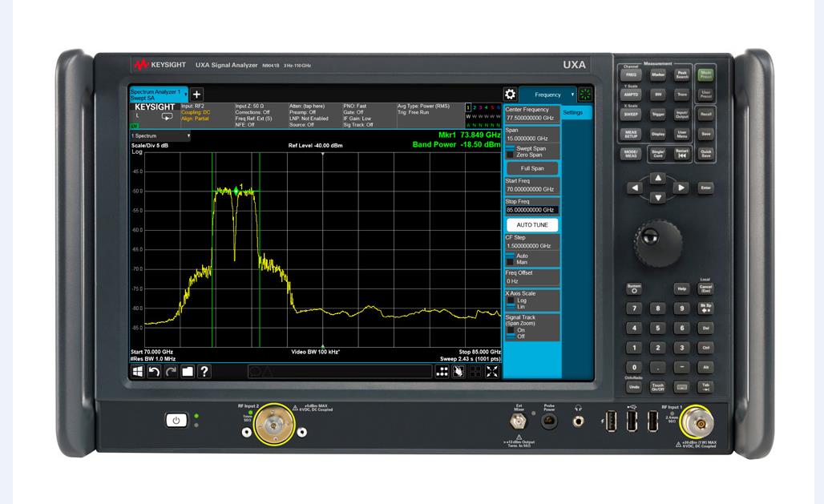
Task: Click the Single/Cont hardkey
Action: pyautogui.click(x=658, y=154)
